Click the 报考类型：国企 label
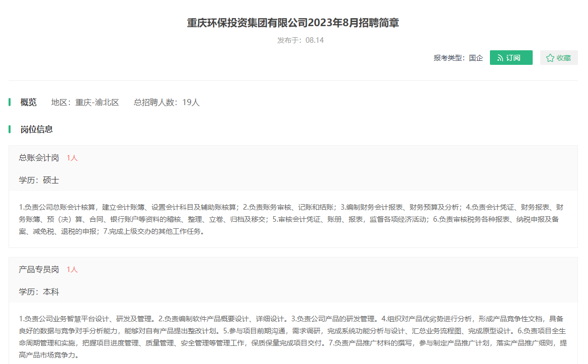 click(458, 58)
